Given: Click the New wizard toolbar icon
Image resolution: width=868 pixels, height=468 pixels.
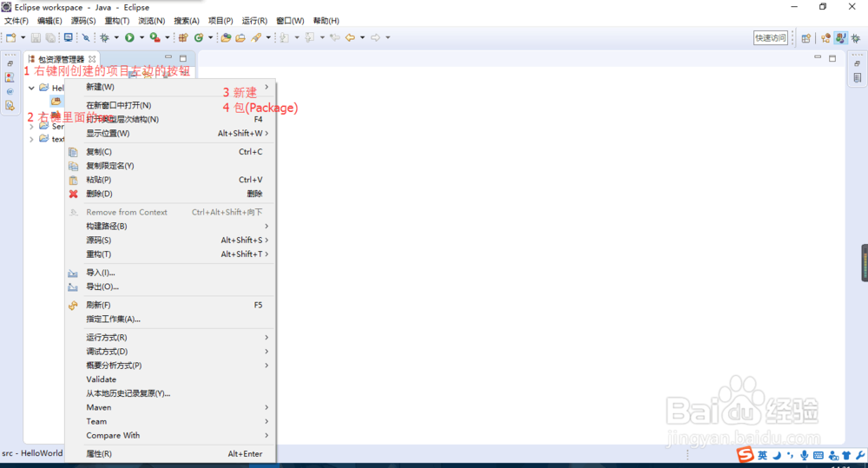Looking at the screenshot, I should pos(11,37).
